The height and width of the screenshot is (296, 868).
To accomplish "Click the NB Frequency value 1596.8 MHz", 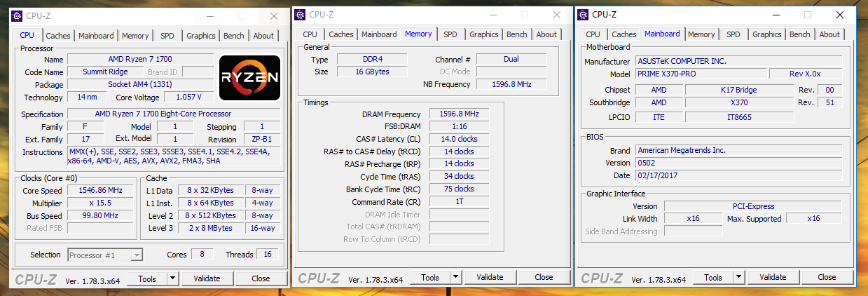I will 512,84.
